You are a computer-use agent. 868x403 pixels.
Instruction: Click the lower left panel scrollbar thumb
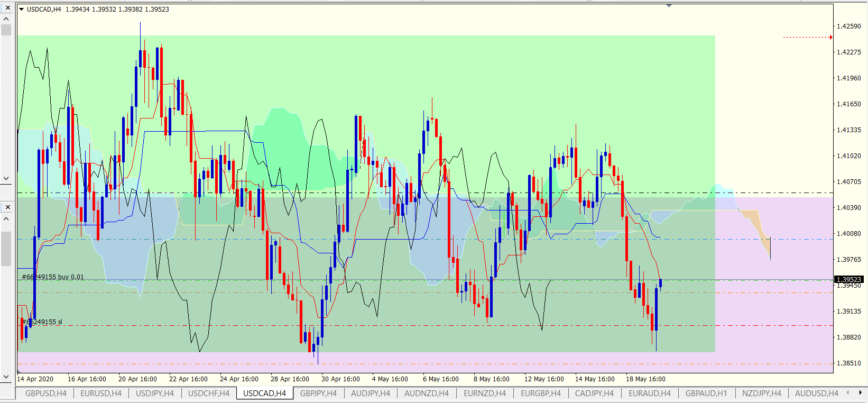pos(6,249)
